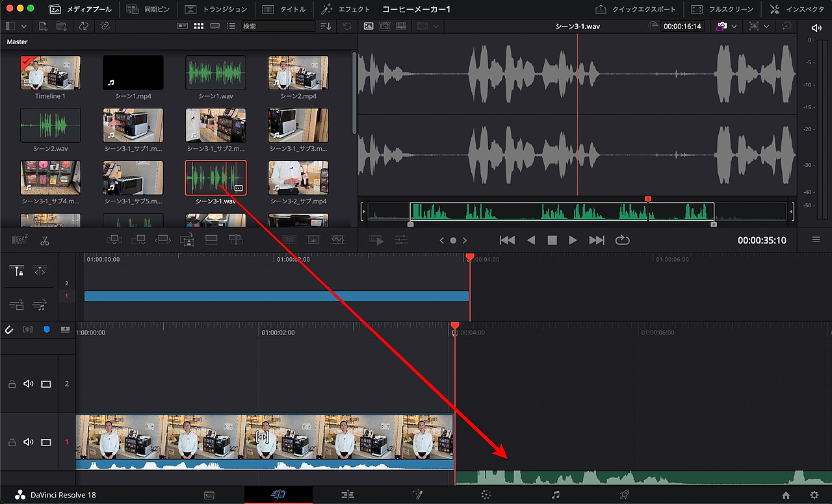Click the smart insert icon

[114, 240]
